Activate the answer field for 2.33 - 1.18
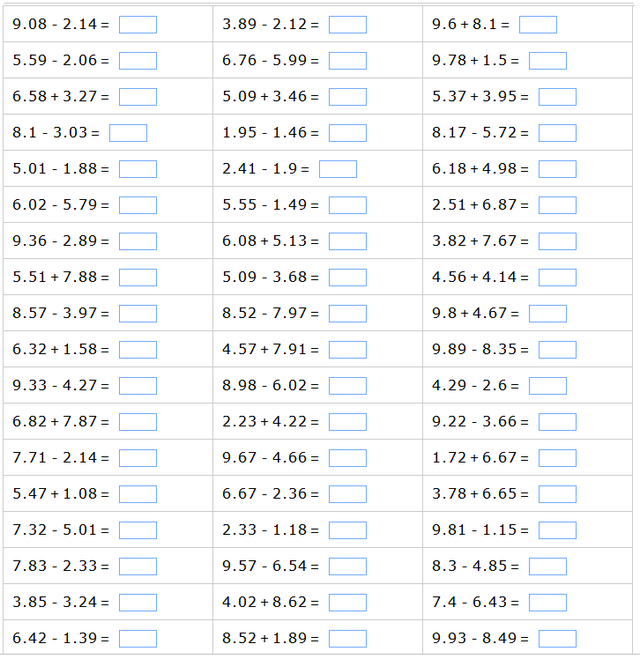This screenshot has width=640, height=659. coord(348,530)
